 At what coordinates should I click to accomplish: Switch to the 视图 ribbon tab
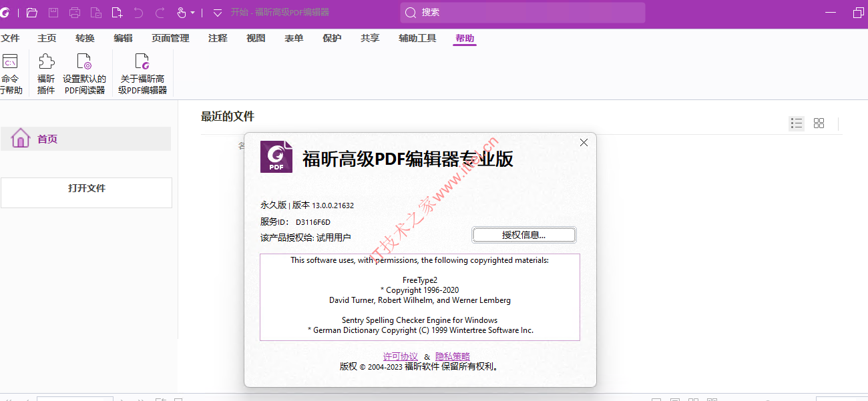point(256,38)
